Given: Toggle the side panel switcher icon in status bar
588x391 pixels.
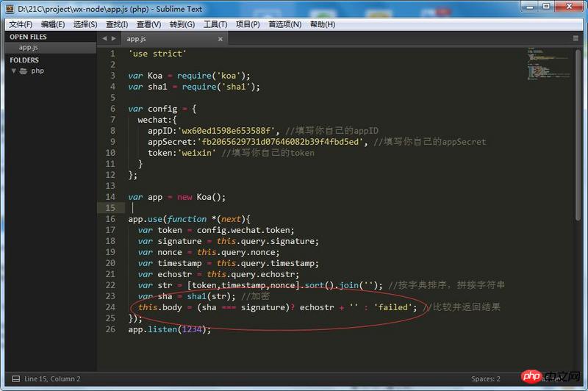Looking at the screenshot, I should (x=16, y=379).
